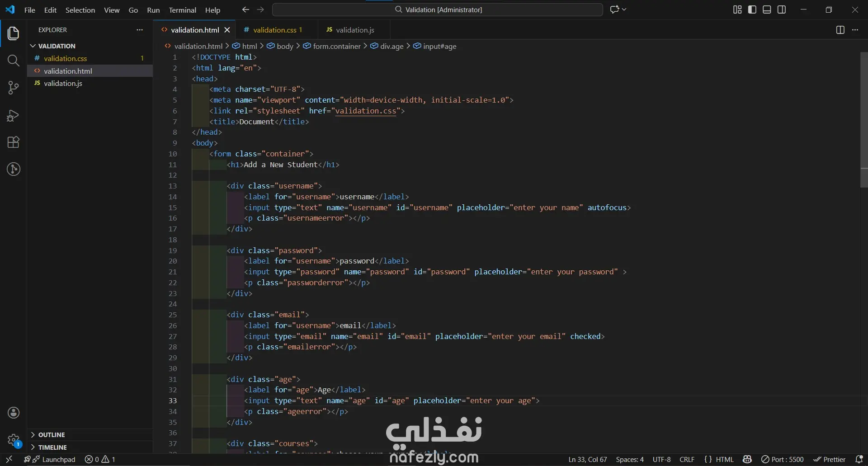This screenshot has width=868, height=466.
Task: Open the Manage gear icon
Action: tap(14, 439)
